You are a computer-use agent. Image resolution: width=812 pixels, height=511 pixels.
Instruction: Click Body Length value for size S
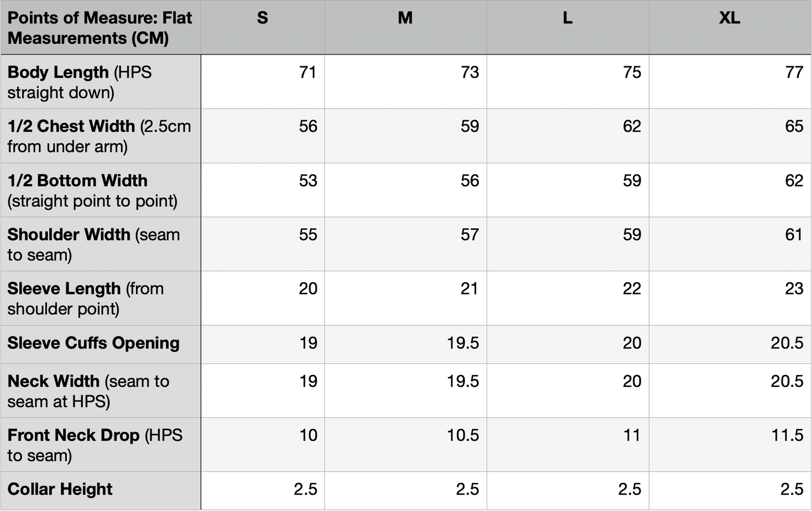coord(307,73)
